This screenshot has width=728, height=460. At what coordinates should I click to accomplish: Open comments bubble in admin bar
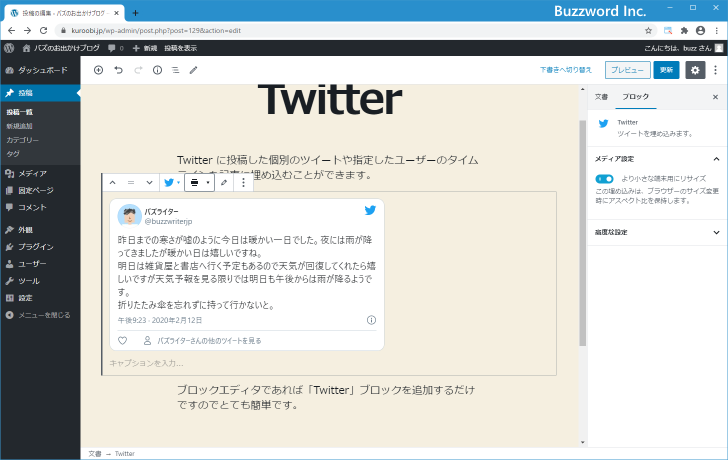pyautogui.click(x=116, y=48)
